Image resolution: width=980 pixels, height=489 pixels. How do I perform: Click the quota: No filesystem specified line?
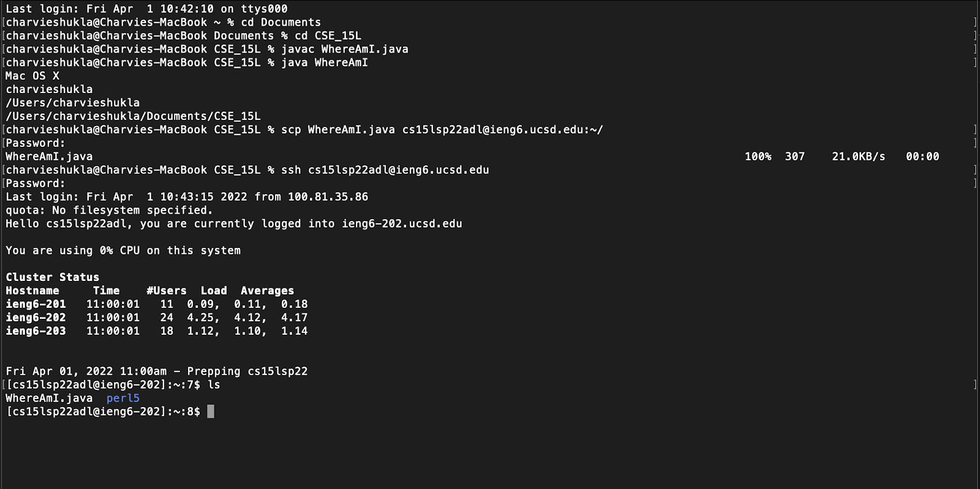(x=109, y=211)
